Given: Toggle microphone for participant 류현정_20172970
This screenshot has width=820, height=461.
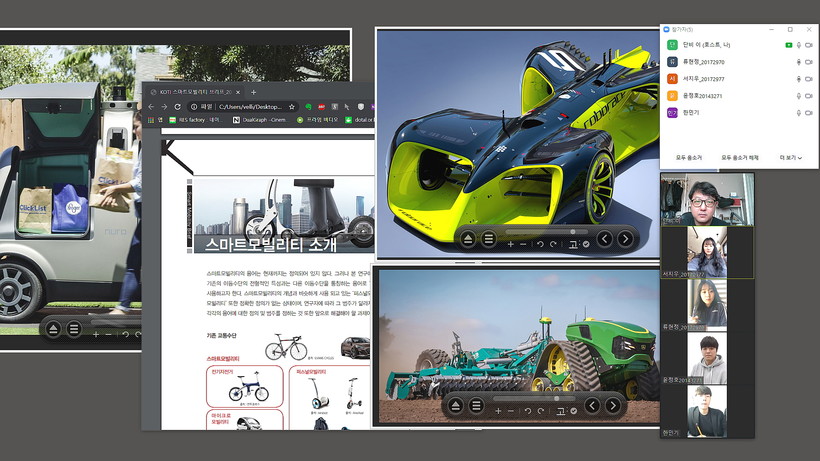Looking at the screenshot, I should tap(798, 61).
